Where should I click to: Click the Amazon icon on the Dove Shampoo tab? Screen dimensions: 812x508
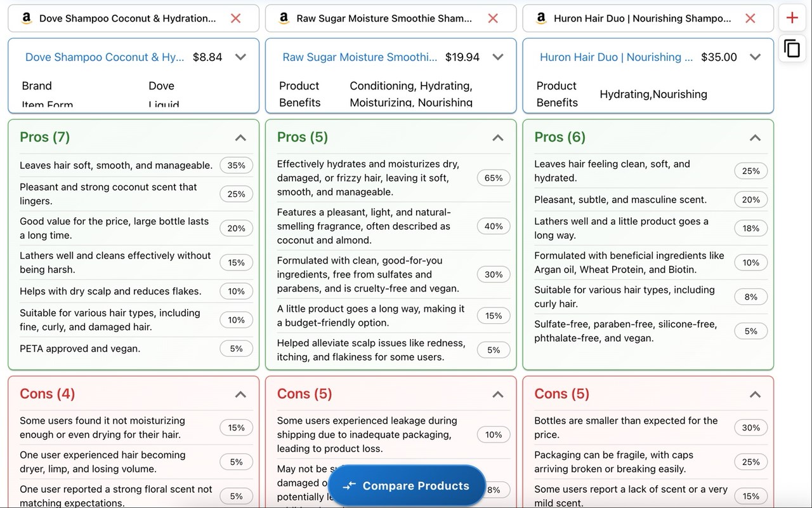[27, 18]
